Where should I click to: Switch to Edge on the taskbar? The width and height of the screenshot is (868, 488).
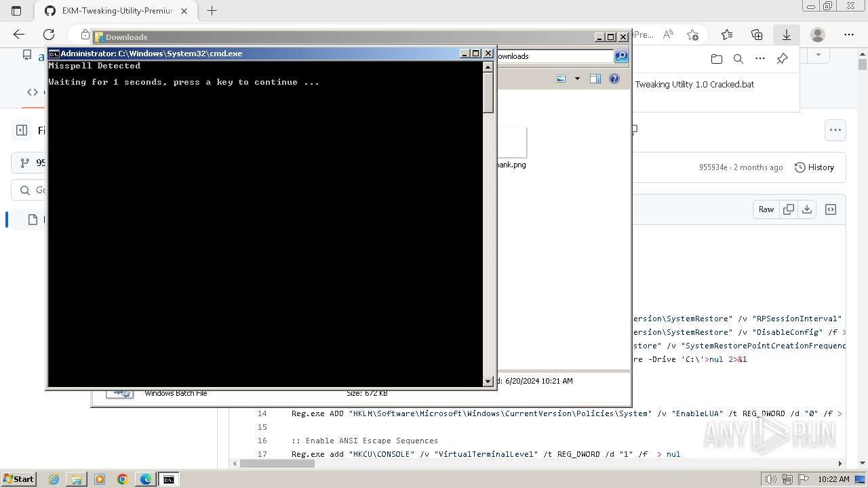point(146,479)
